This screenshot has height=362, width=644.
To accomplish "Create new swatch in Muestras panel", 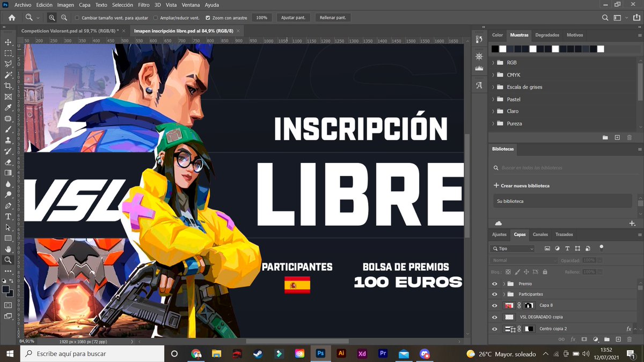I will point(617,138).
